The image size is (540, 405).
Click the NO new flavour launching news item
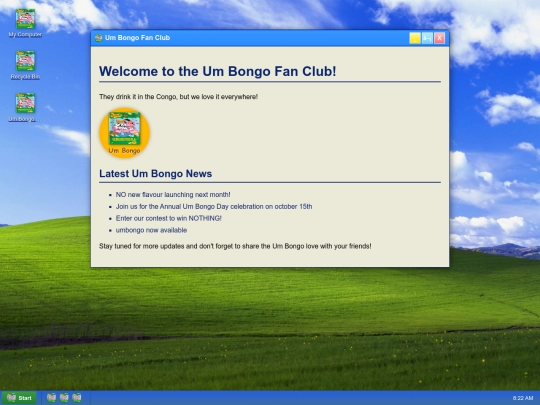(x=173, y=195)
